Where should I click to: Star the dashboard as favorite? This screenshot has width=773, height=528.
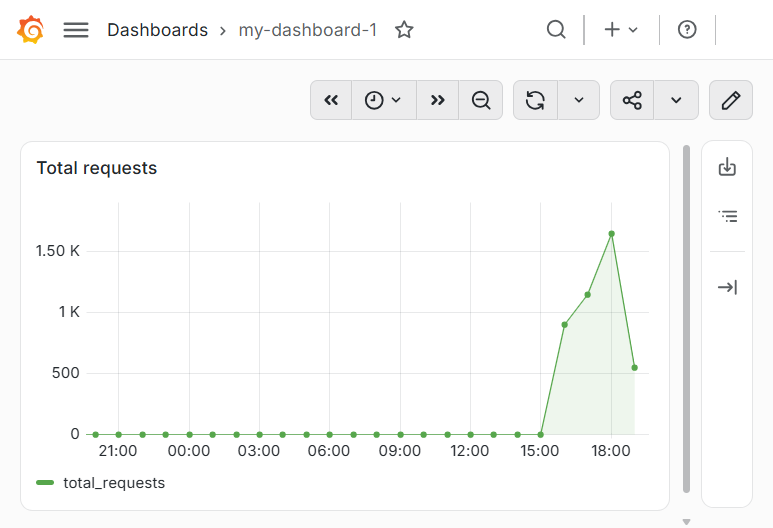[x=404, y=30]
